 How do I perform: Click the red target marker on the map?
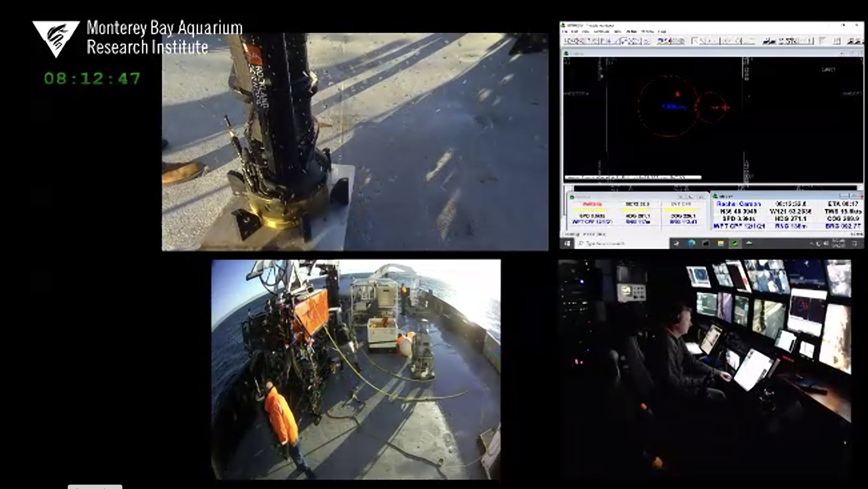678,94
